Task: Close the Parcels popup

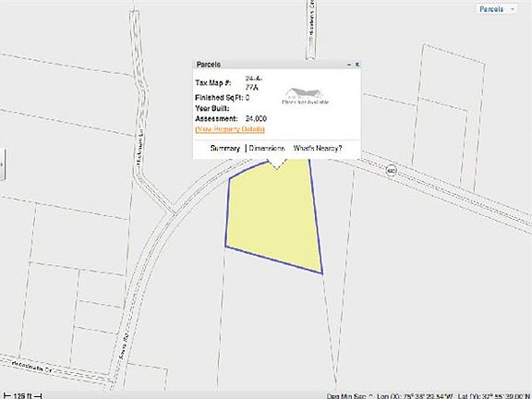Action: coord(357,64)
